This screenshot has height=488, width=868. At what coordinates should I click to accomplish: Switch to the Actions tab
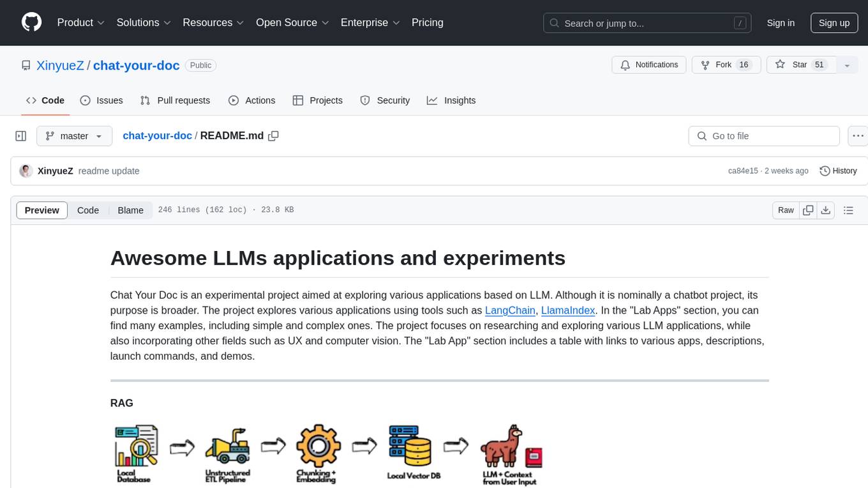tap(252, 100)
